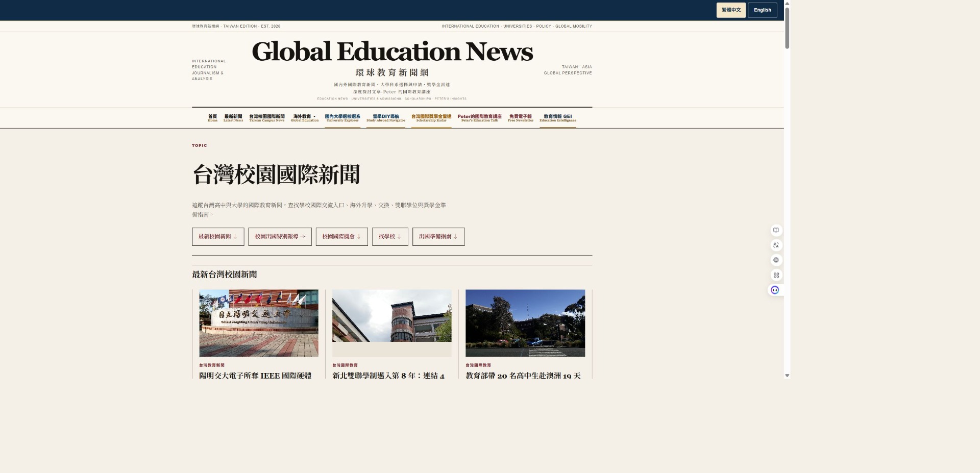Click the 環球教育新聞網 Chinese site title
Image resolution: width=980 pixels, height=473 pixels.
392,72
